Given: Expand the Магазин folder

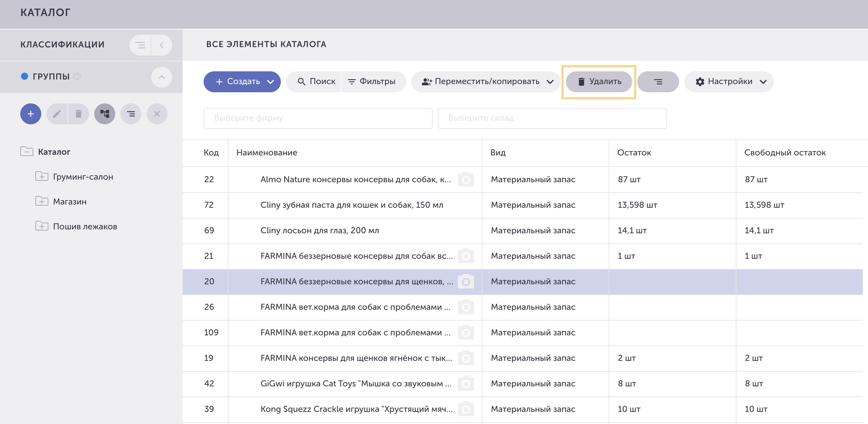Looking at the screenshot, I should tap(42, 201).
